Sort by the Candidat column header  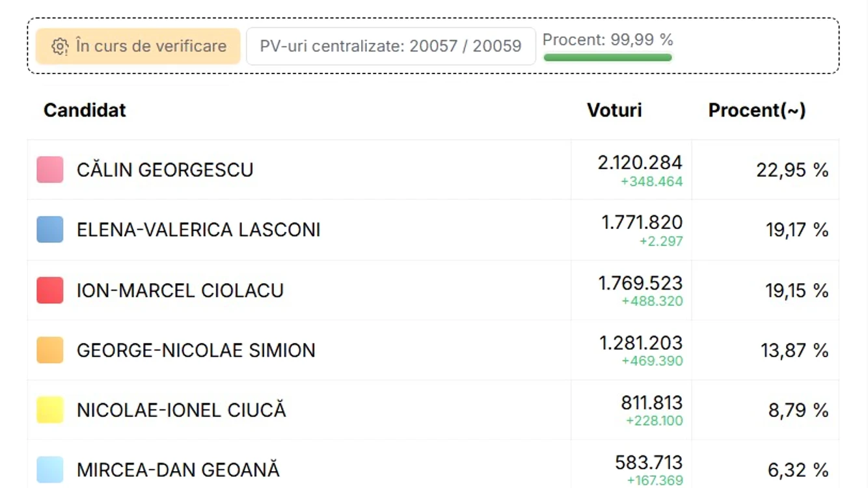(x=85, y=110)
